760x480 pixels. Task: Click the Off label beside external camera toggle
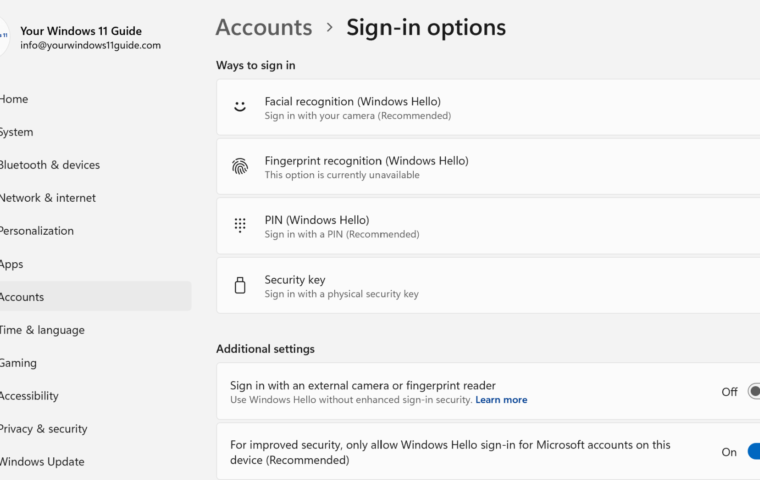point(729,392)
